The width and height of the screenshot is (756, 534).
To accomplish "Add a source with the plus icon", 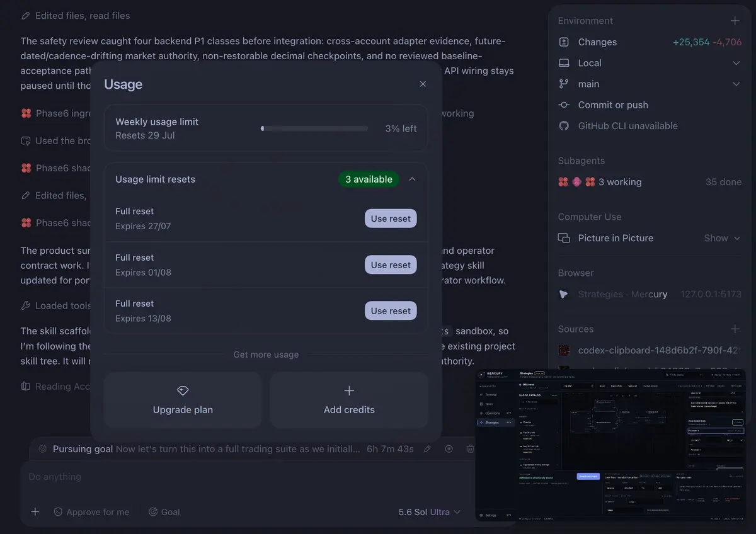I will pyautogui.click(x=735, y=329).
